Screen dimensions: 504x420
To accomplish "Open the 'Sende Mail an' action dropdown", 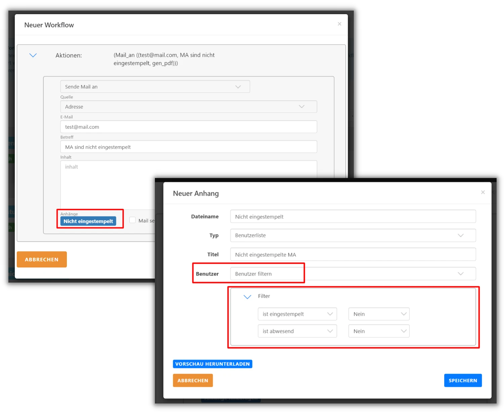I will [x=155, y=87].
